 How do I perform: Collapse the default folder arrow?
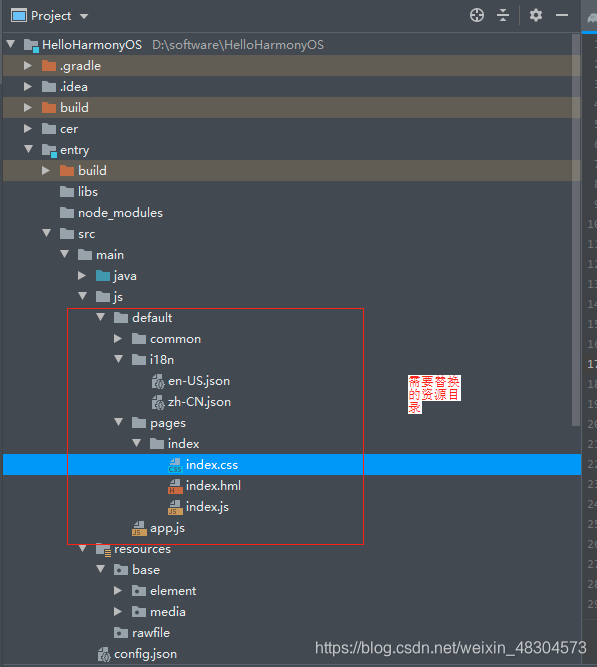[101, 317]
